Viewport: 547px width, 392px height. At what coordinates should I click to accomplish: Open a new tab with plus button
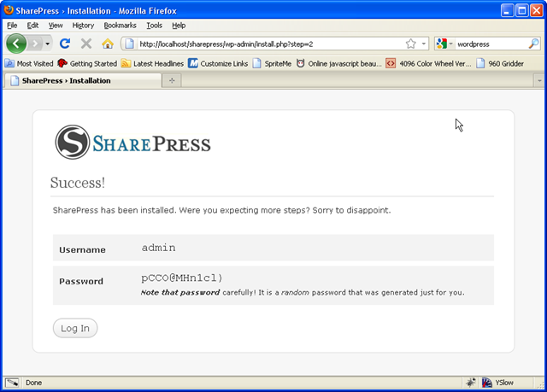[x=172, y=80]
